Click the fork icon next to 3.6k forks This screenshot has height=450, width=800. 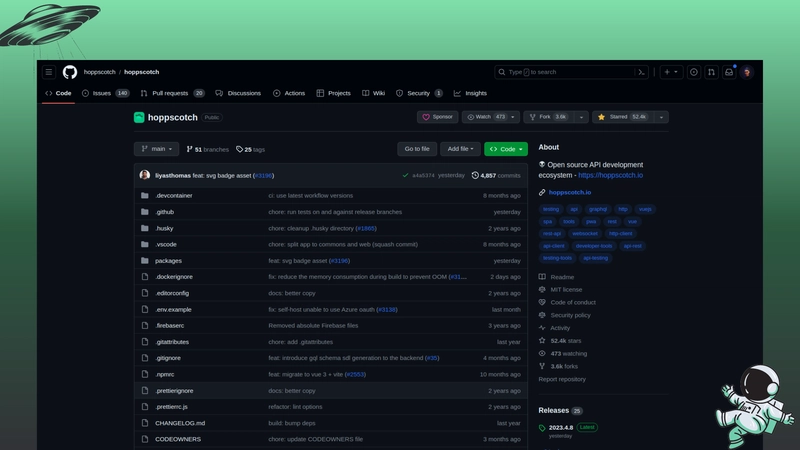(542, 366)
